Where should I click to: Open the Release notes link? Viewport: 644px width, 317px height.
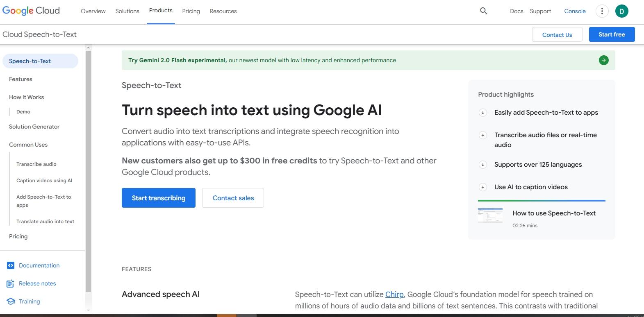pyautogui.click(x=37, y=283)
